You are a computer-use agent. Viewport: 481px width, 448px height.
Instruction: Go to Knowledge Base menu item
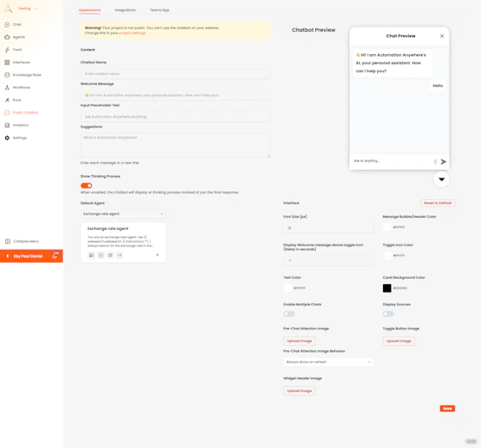[x=27, y=75]
